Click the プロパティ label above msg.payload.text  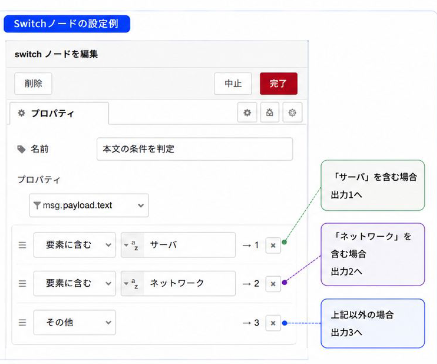(x=39, y=180)
